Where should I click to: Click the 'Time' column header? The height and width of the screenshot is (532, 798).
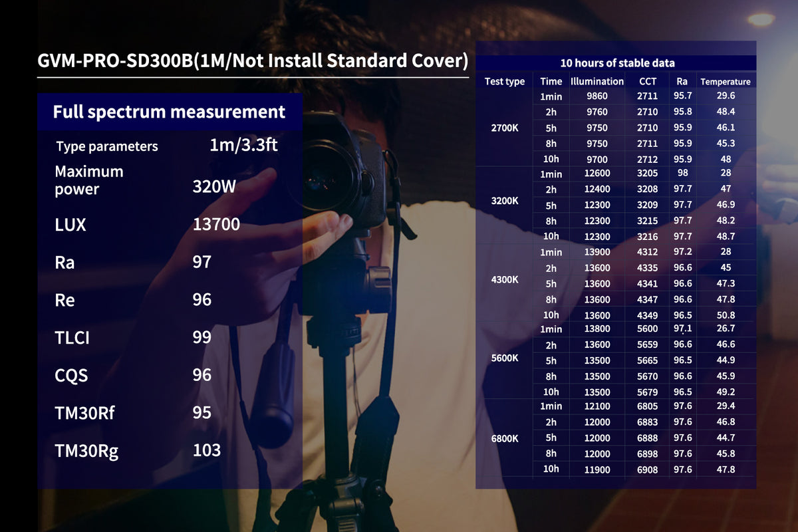click(x=551, y=81)
